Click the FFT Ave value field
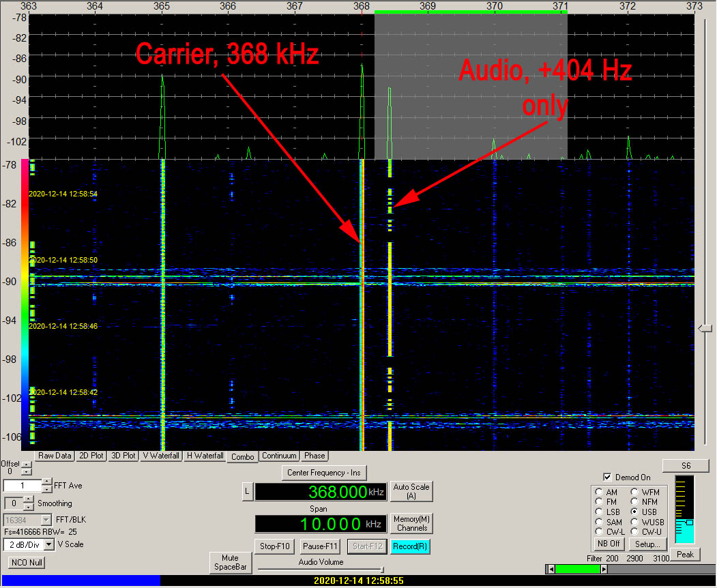The image size is (717, 588). (x=23, y=486)
